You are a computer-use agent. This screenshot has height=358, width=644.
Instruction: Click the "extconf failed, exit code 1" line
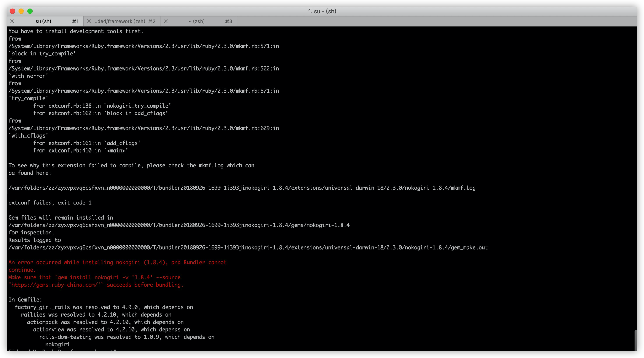pos(50,203)
